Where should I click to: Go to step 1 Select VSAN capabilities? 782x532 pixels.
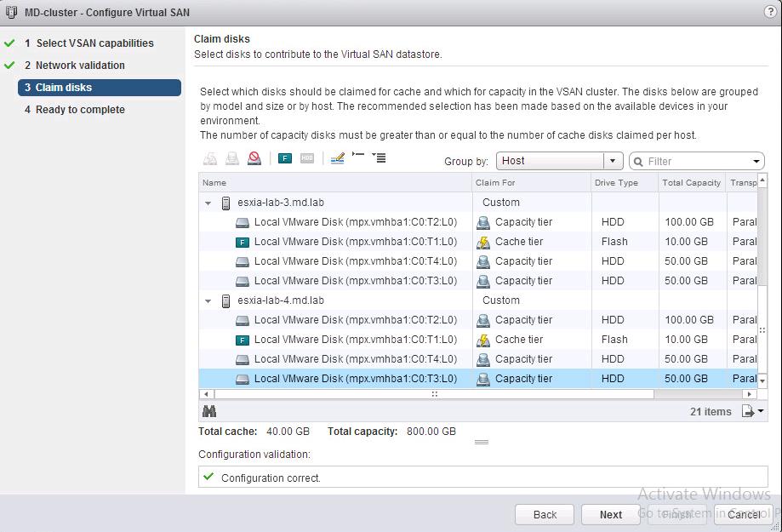[x=94, y=43]
